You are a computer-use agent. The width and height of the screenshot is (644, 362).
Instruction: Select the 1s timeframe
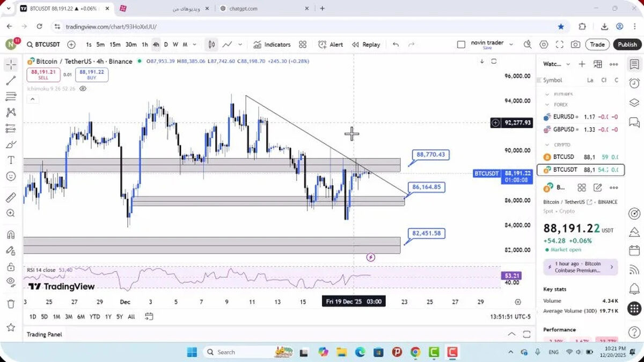pyautogui.click(x=89, y=45)
